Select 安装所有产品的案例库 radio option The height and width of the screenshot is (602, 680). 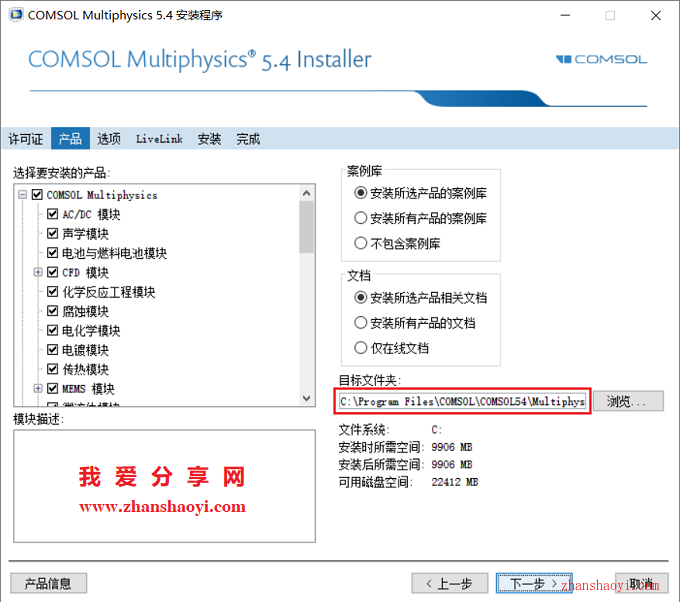[x=360, y=218]
